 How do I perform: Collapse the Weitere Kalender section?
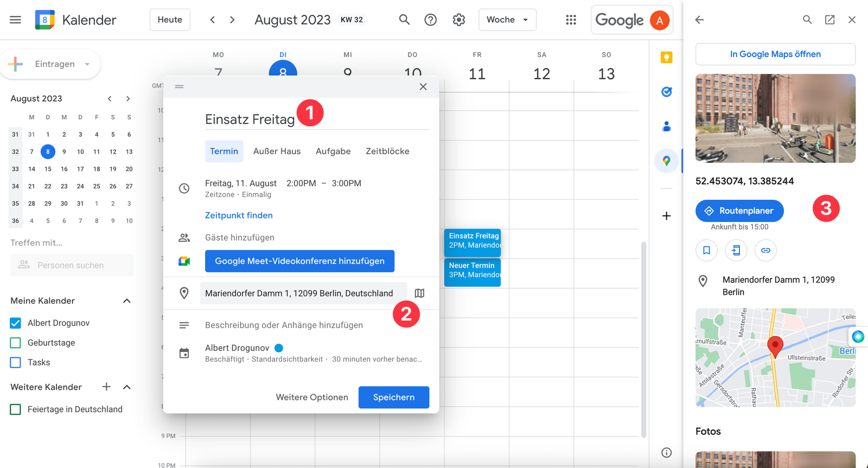click(127, 387)
